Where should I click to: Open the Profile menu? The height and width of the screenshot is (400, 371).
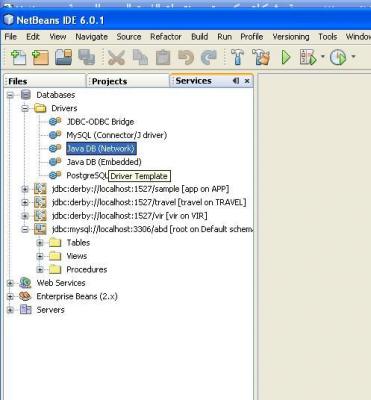[252, 37]
